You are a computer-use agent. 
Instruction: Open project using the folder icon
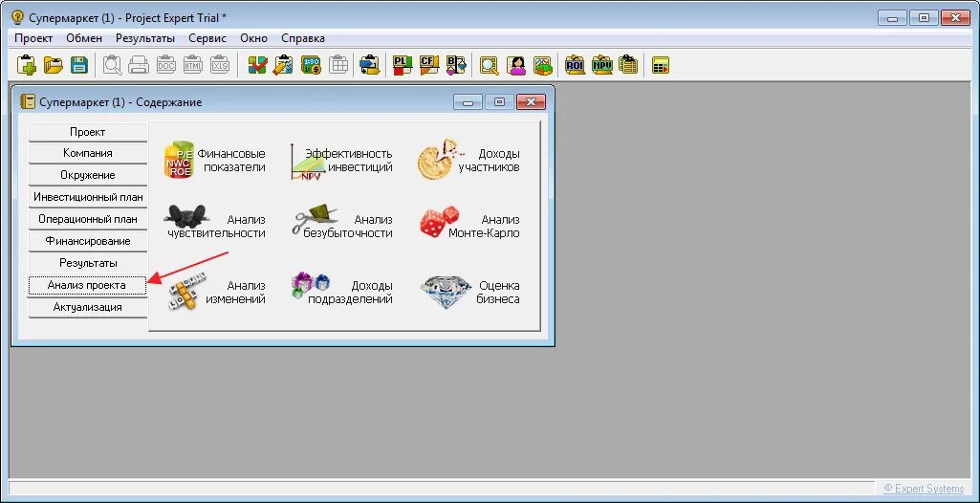(x=54, y=65)
